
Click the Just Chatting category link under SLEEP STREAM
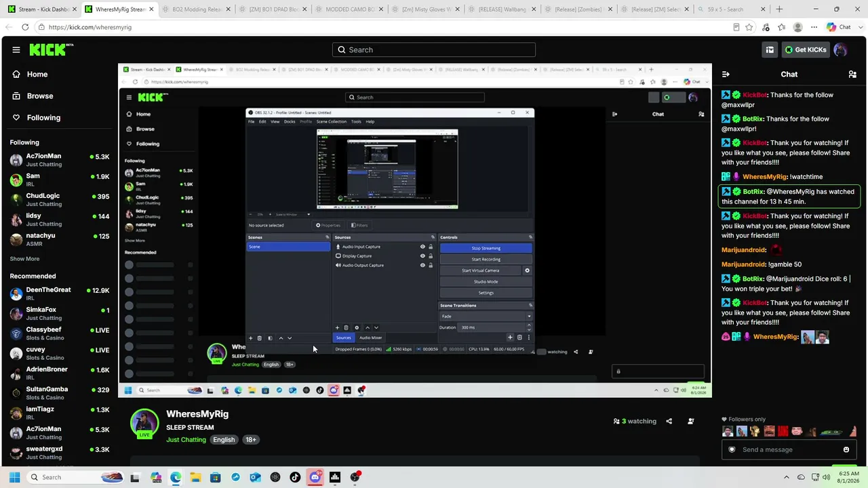point(186,440)
